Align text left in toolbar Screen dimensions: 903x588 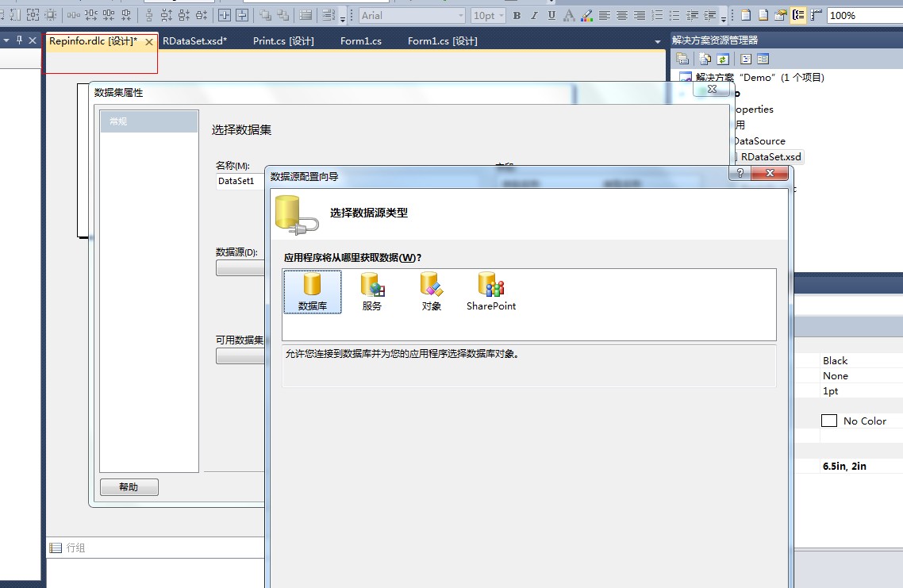[x=604, y=16]
